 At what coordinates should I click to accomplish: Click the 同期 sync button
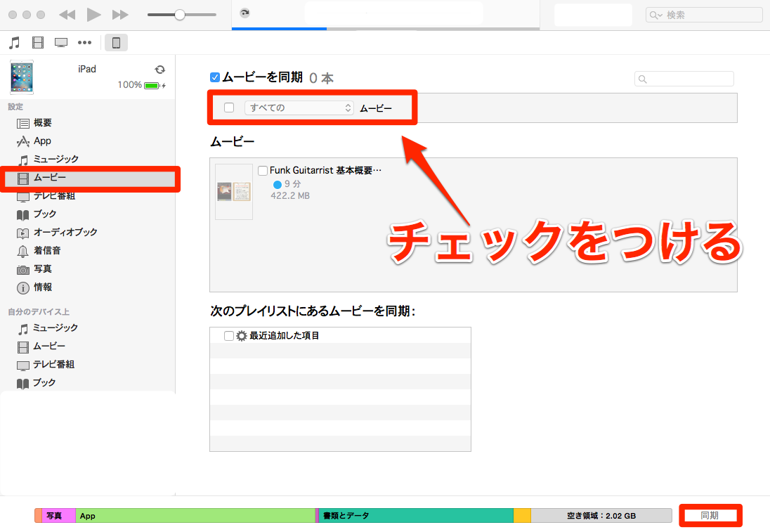(710, 515)
